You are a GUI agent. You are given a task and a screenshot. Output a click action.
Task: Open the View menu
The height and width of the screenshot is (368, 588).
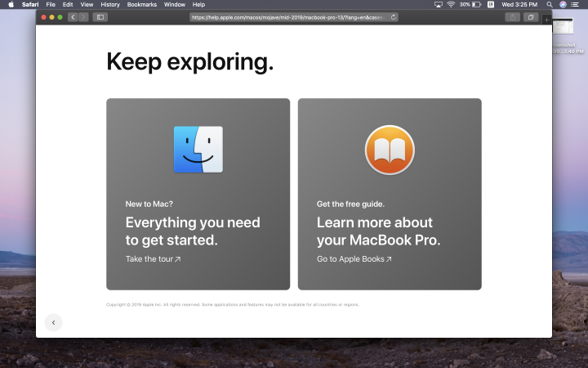tap(87, 5)
